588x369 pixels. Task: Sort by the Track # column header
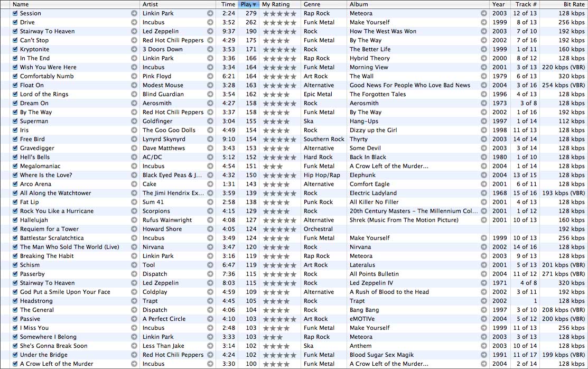pos(525,4)
